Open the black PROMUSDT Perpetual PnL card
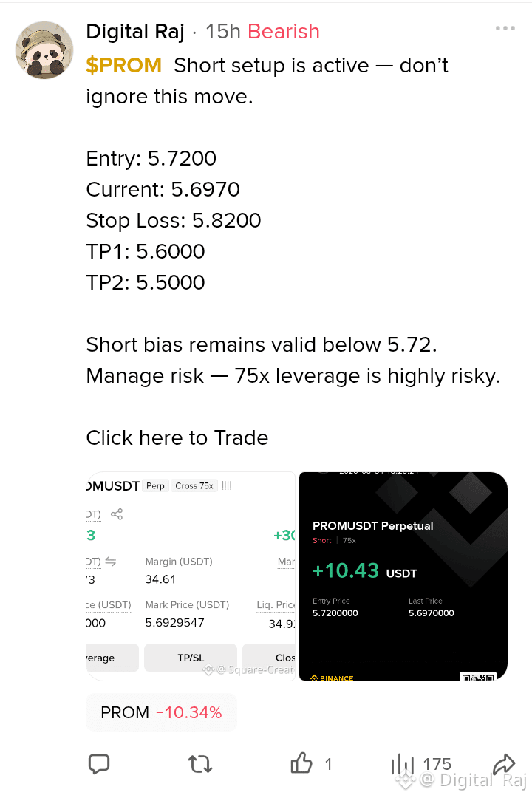This screenshot has width=532, height=798. [x=403, y=576]
